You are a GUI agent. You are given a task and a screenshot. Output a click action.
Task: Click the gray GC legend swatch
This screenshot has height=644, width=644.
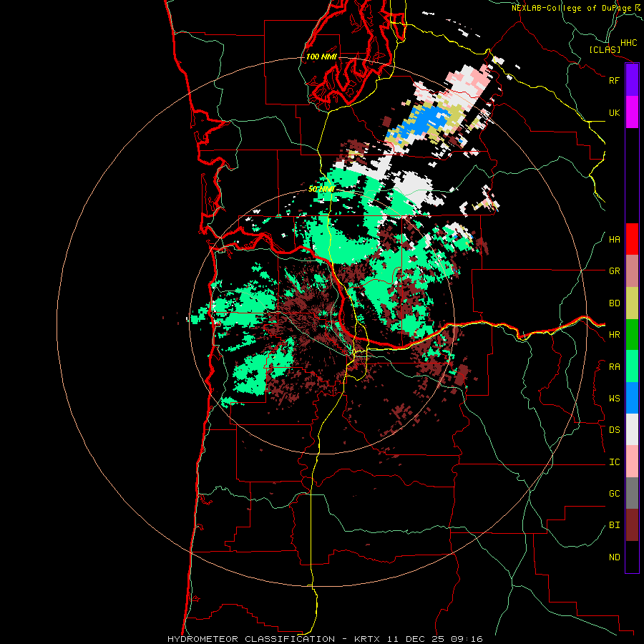pos(632,493)
